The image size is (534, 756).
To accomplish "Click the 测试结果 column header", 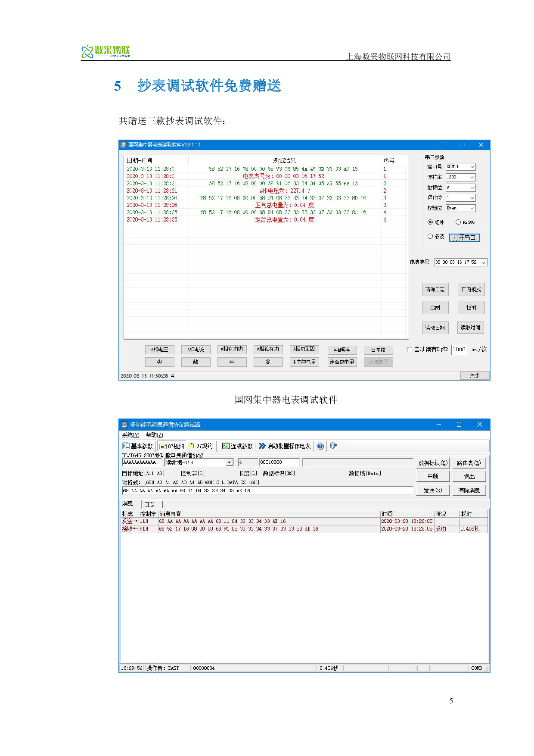I will (285, 160).
